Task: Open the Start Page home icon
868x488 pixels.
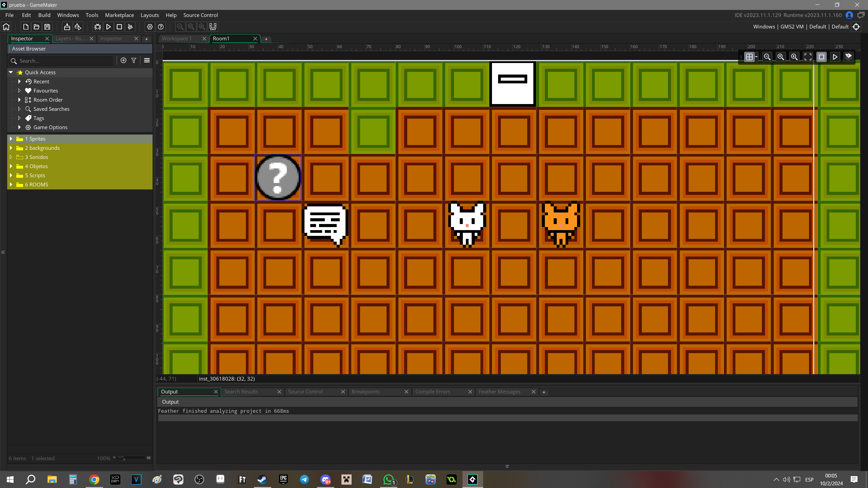Action: coord(6,27)
